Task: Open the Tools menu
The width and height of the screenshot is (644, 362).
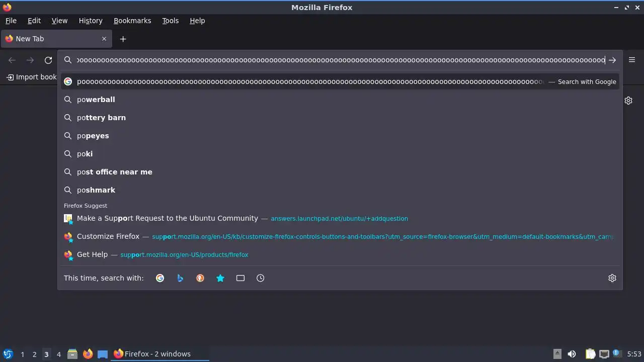Action: (170, 21)
